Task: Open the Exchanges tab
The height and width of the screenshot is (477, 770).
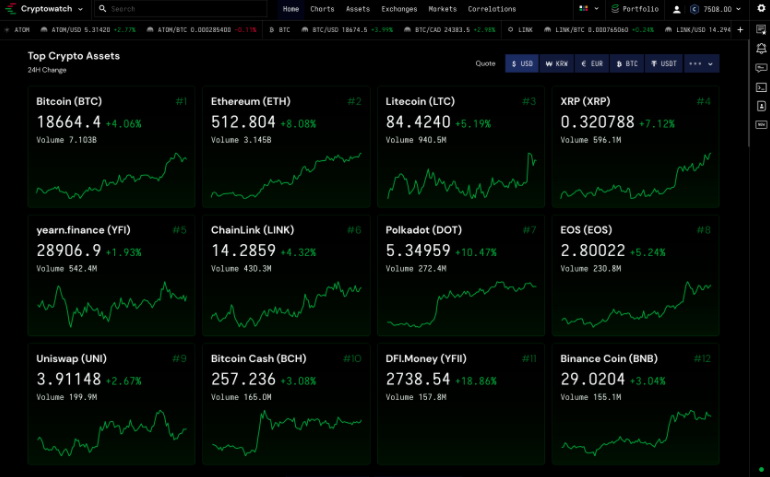Action: pyautogui.click(x=399, y=9)
